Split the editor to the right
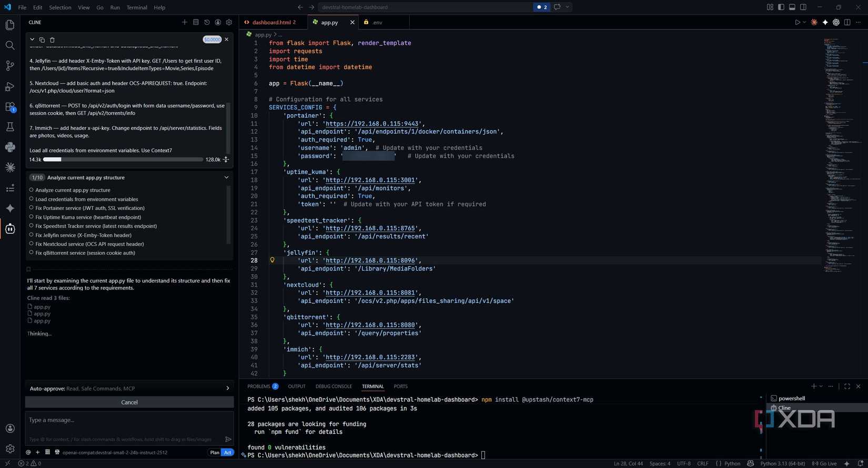 point(847,22)
